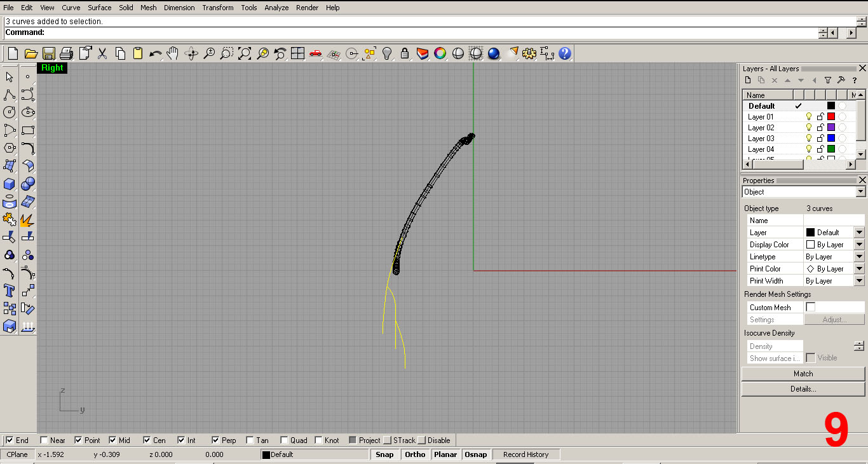868x464 pixels.
Task: Open the color wheel icon in toolbar
Action: 440,53
